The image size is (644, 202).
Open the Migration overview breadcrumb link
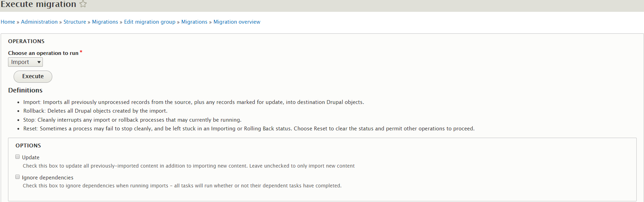[237, 22]
